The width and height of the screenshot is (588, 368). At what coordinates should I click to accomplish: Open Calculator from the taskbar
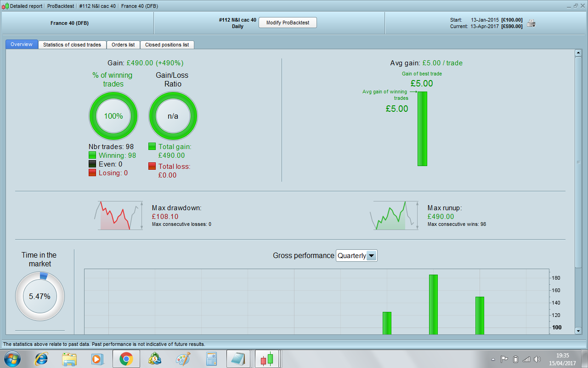pos(211,359)
